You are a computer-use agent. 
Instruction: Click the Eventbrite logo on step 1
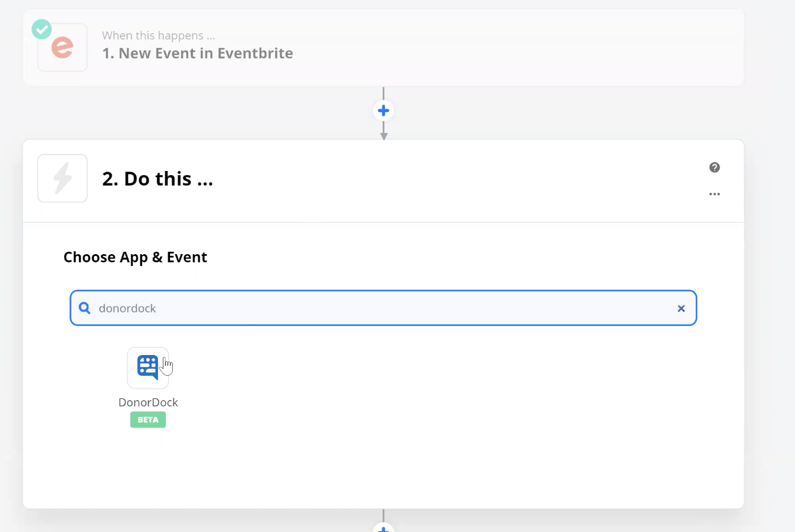click(x=62, y=47)
